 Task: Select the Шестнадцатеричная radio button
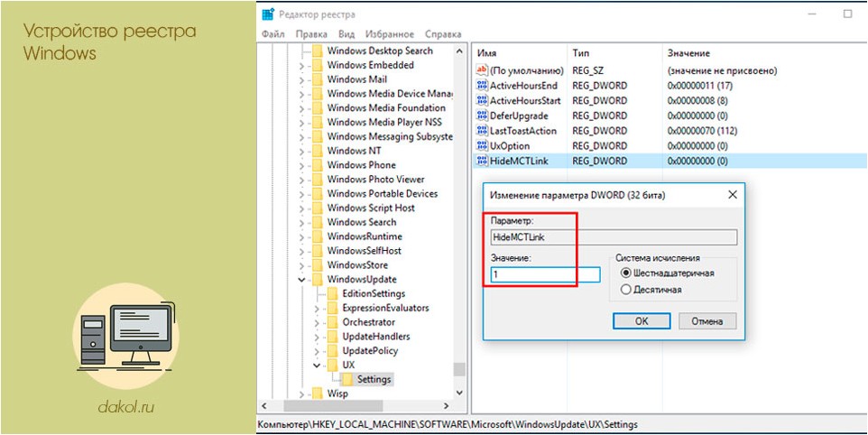point(626,273)
